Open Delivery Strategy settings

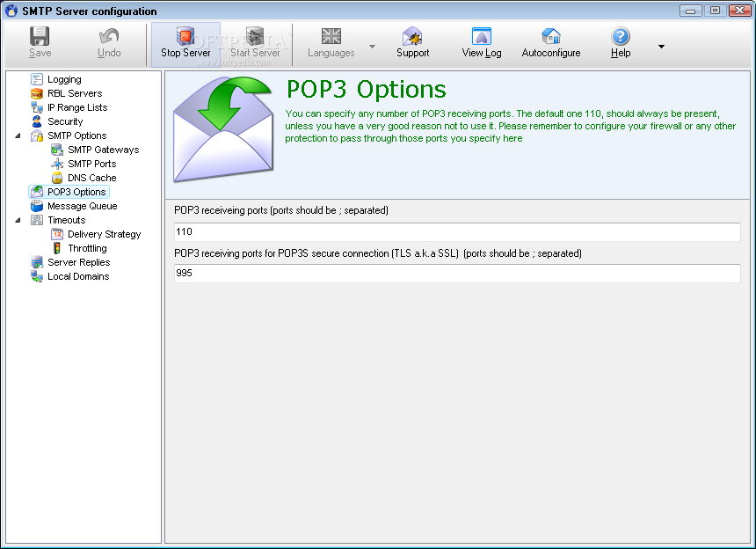(x=104, y=234)
